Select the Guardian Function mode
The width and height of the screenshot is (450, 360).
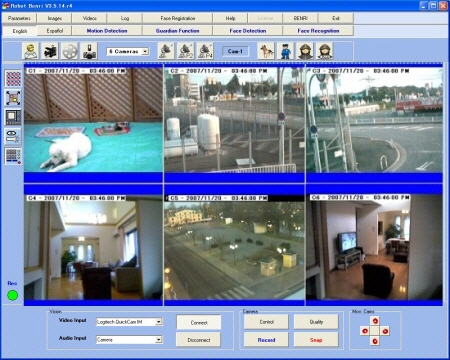(x=178, y=31)
